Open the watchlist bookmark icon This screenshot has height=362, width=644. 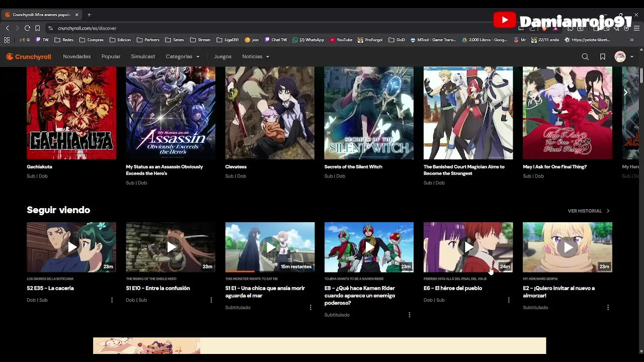click(x=602, y=57)
